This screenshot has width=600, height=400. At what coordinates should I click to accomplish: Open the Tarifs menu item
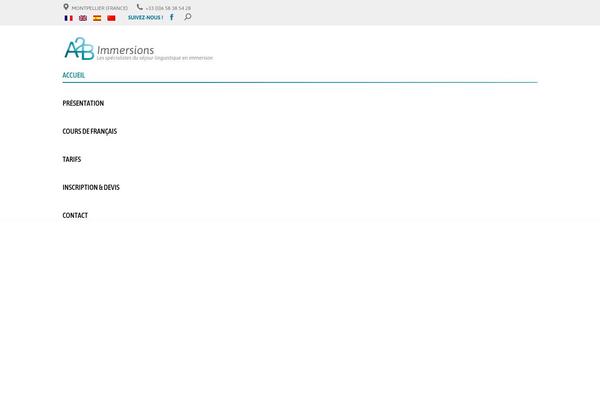click(x=72, y=159)
